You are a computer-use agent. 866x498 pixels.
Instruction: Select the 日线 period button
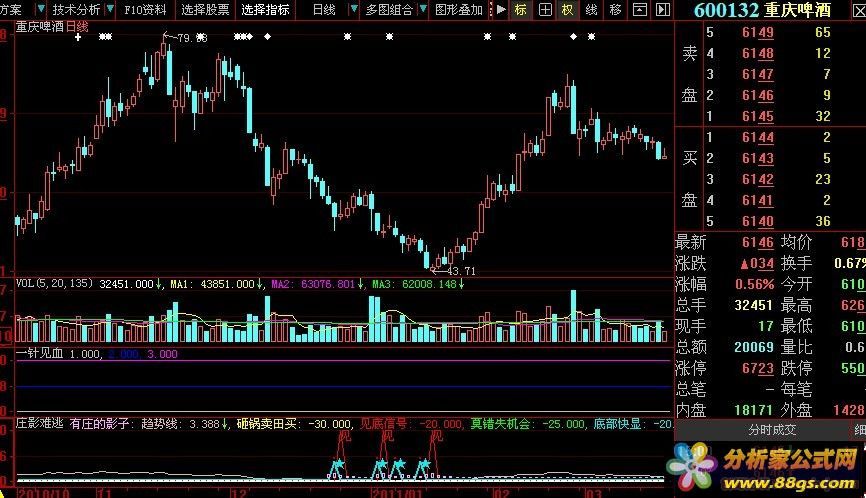[324, 9]
